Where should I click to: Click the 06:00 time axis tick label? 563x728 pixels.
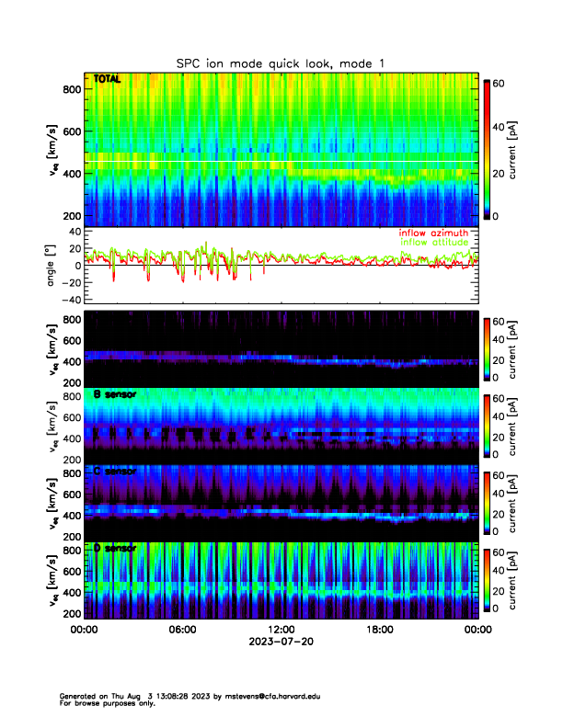click(182, 630)
